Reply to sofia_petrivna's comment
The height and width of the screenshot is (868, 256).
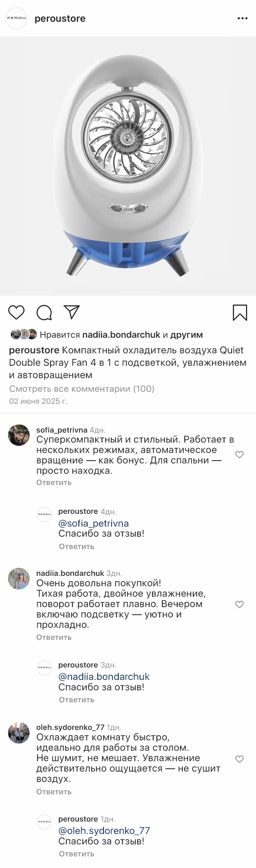pyautogui.click(x=54, y=482)
